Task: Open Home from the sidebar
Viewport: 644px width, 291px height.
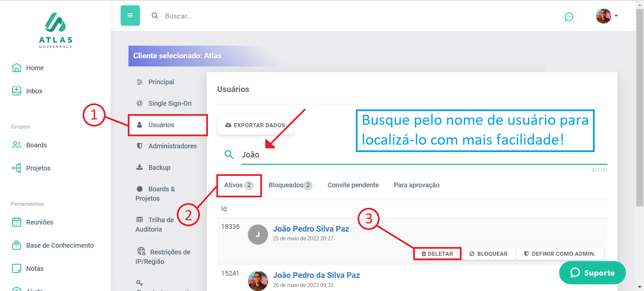Action: 35,68
